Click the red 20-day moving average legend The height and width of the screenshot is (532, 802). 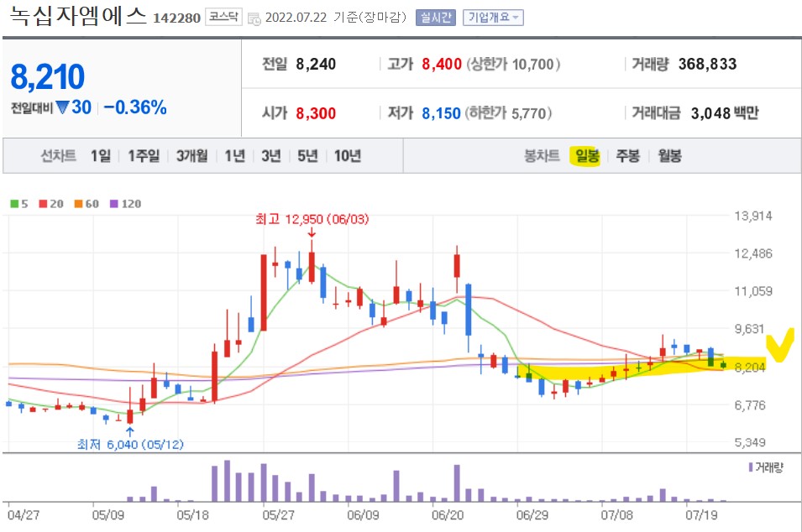tap(51, 204)
